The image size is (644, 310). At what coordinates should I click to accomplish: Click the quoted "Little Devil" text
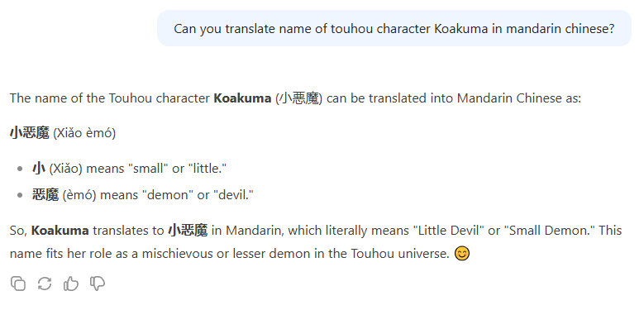(x=449, y=231)
